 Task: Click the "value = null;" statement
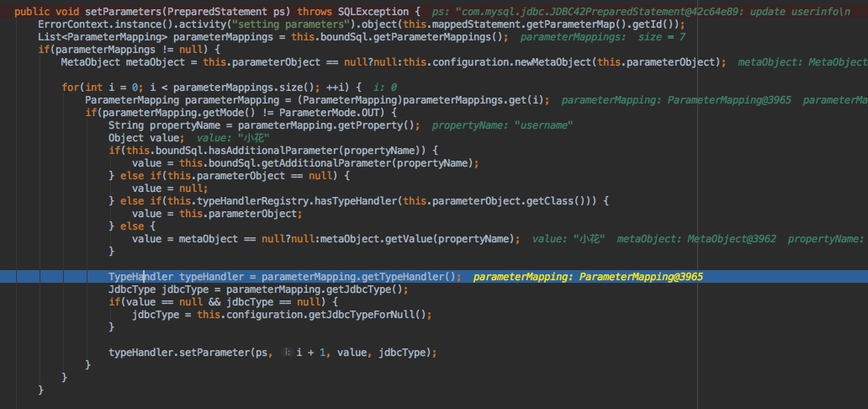(x=171, y=189)
